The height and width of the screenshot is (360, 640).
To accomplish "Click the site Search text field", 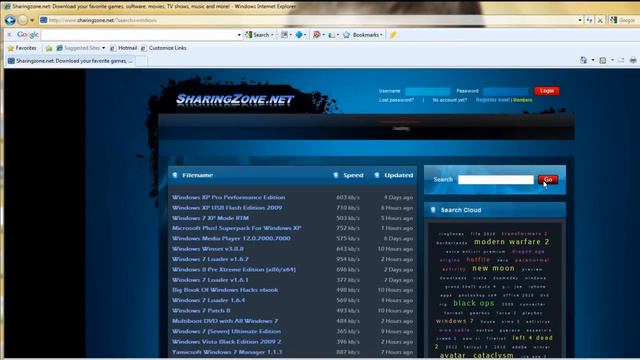I will pyautogui.click(x=496, y=180).
